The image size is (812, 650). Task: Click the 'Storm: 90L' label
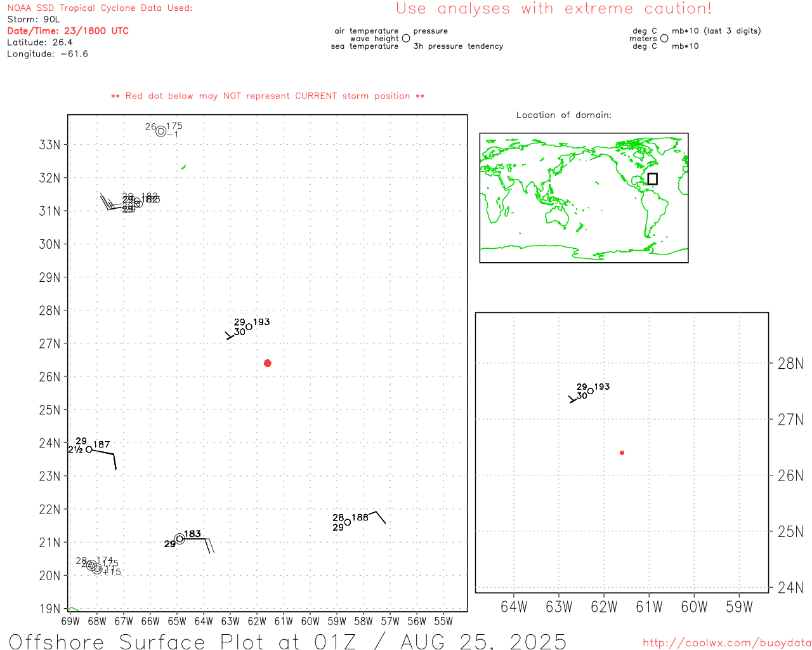[34, 20]
